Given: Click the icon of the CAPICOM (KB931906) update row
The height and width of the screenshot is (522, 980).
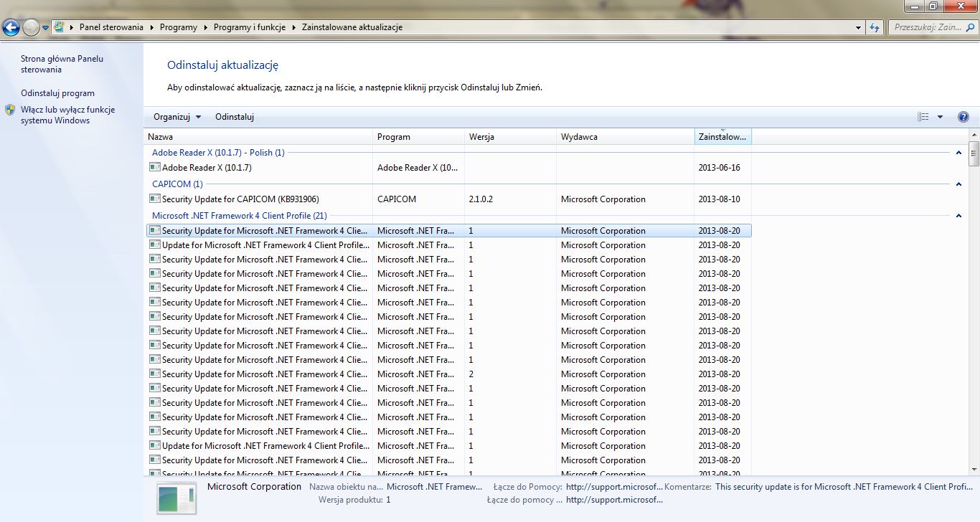Looking at the screenshot, I should click(155, 199).
